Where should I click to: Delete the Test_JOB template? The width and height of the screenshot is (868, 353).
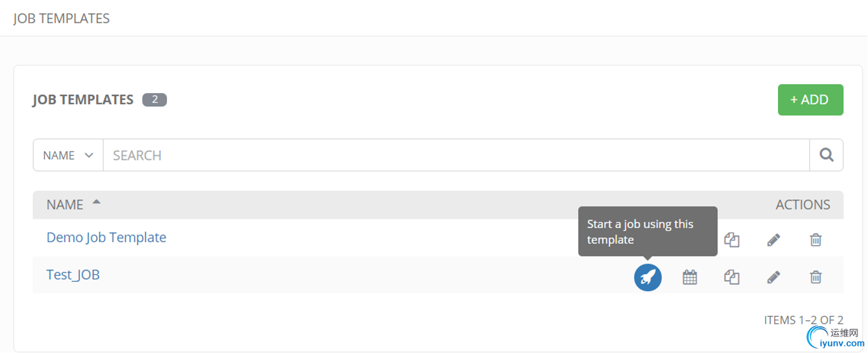(x=816, y=277)
